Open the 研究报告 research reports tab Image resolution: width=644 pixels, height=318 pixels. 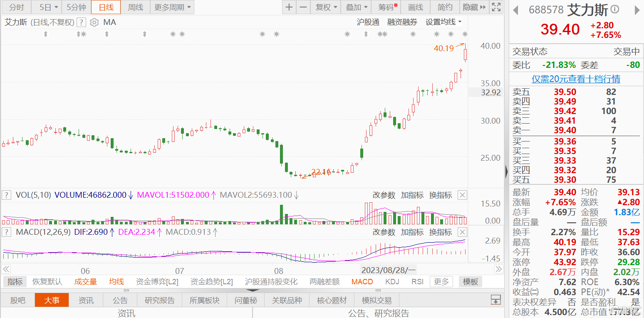[160, 300]
